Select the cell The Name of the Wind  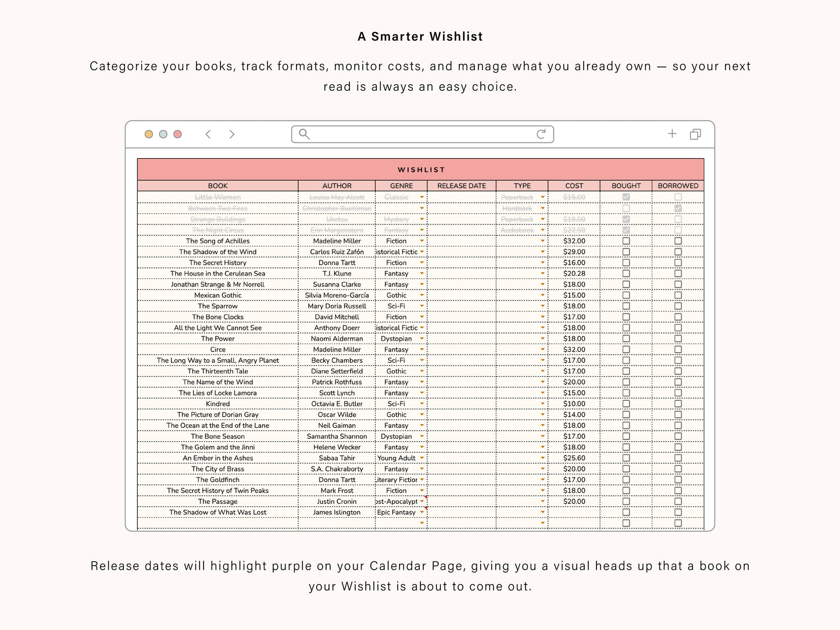[218, 382]
